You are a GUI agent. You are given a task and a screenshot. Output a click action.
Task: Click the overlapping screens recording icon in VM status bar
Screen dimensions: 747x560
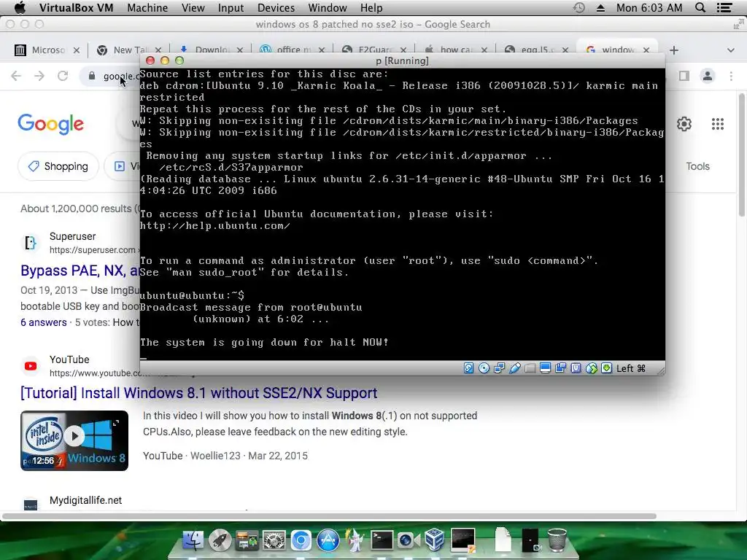[561, 368]
